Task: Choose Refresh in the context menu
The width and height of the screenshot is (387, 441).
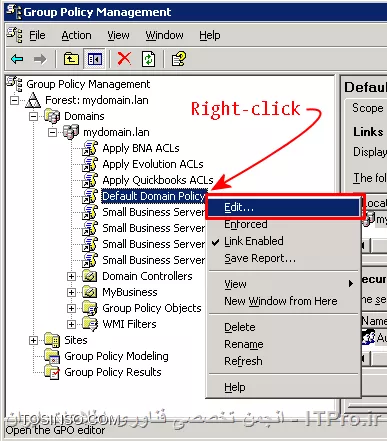Action: click(243, 361)
